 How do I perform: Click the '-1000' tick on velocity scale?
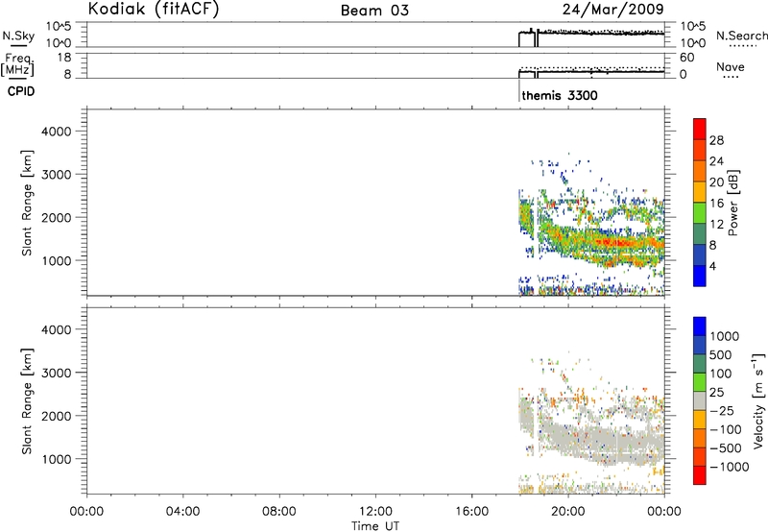click(730, 467)
